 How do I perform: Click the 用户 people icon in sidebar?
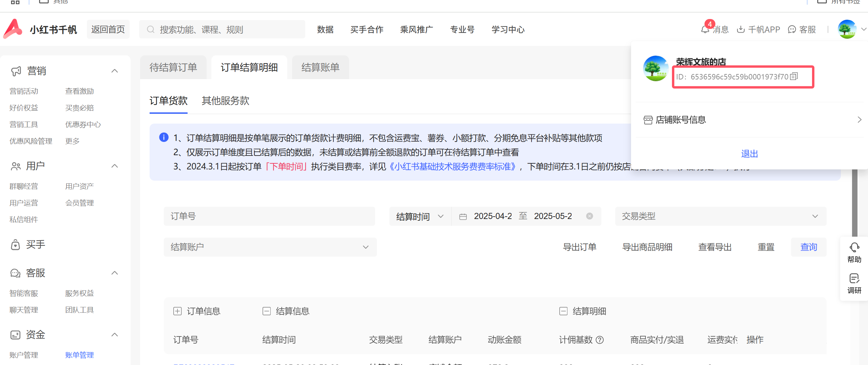coord(16,166)
